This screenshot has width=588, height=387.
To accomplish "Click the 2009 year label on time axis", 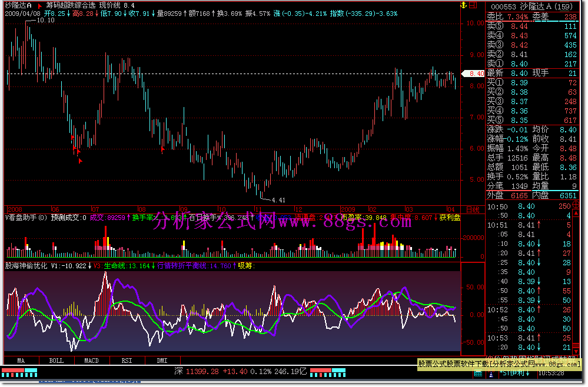I will pos(348,209).
